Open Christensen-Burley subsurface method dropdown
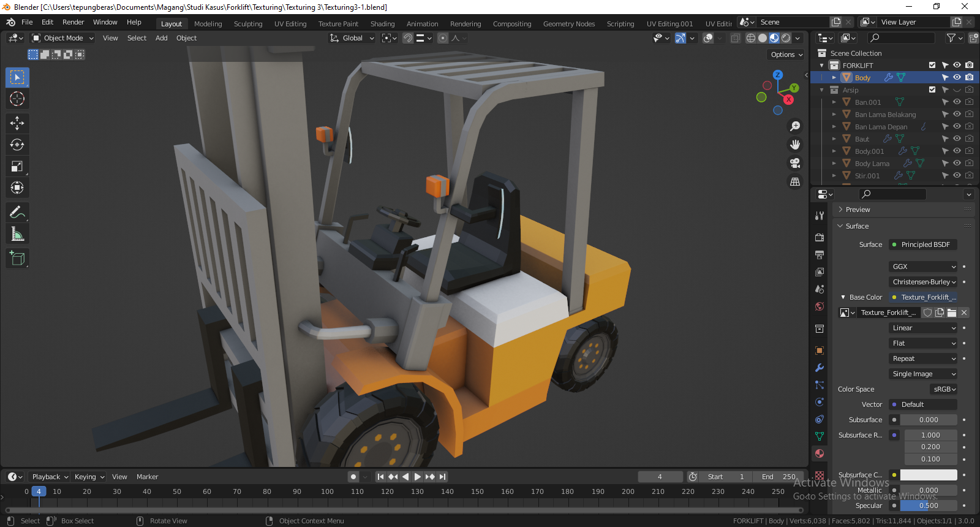The height and width of the screenshot is (527, 980). coord(923,282)
